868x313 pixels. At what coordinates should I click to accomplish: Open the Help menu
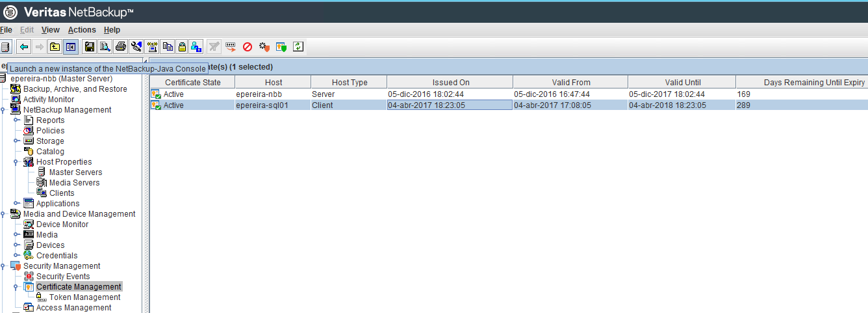(x=112, y=30)
